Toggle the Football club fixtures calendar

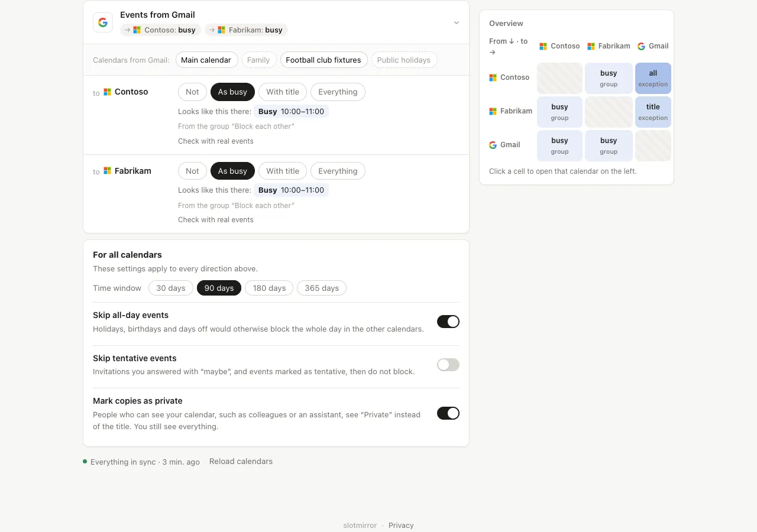[x=323, y=60]
